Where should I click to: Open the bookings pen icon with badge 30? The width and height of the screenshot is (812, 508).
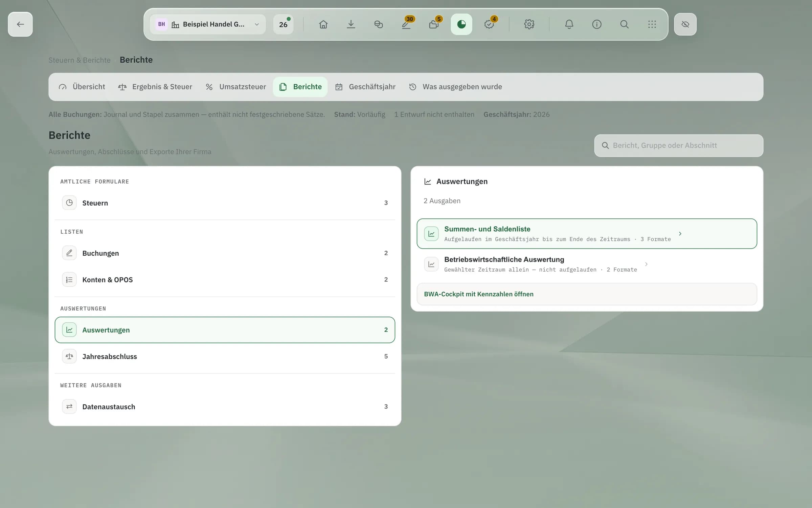pos(406,24)
